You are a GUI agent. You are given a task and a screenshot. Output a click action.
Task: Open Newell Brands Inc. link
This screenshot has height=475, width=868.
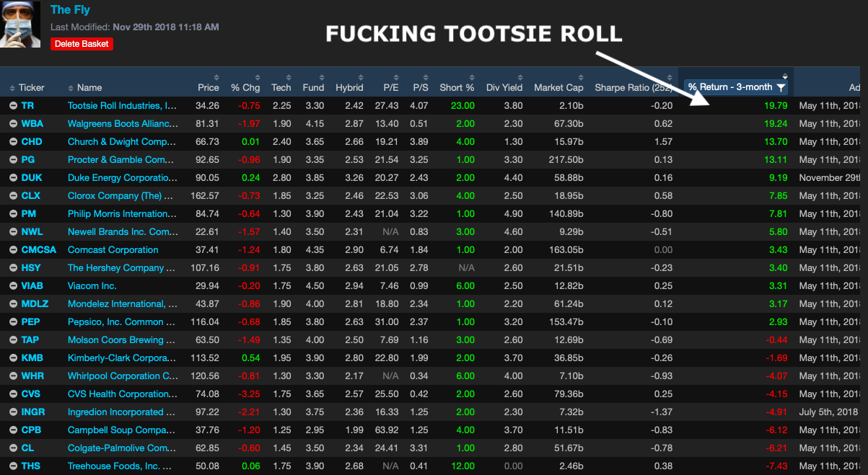(123, 231)
